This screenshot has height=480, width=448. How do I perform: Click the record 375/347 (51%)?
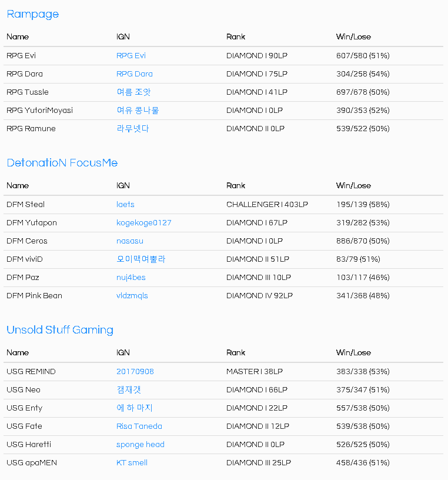click(x=363, y=389)
